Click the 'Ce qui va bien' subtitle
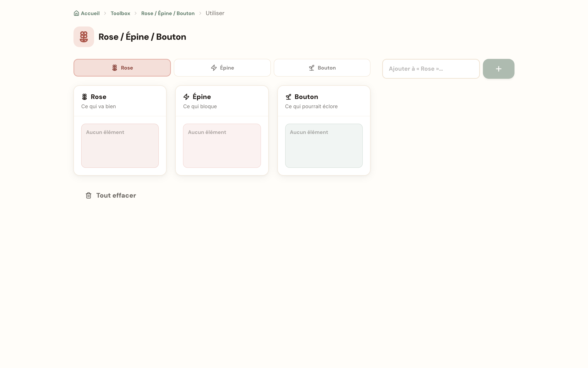588x368 pixels. [x=98, y=106]
